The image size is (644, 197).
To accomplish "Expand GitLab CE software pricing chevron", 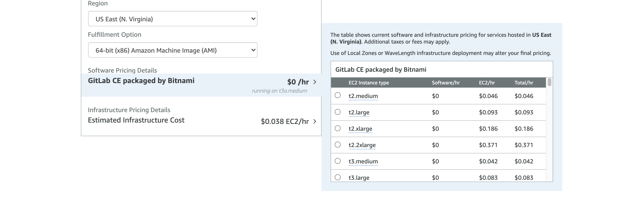I will click(x=315, y=82).
